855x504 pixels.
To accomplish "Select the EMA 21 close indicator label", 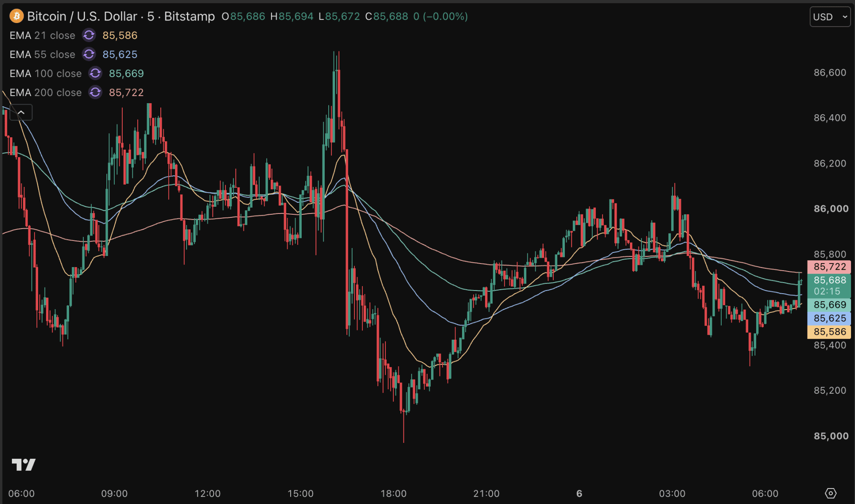I will pyautogui.click(x=43, y=35).
